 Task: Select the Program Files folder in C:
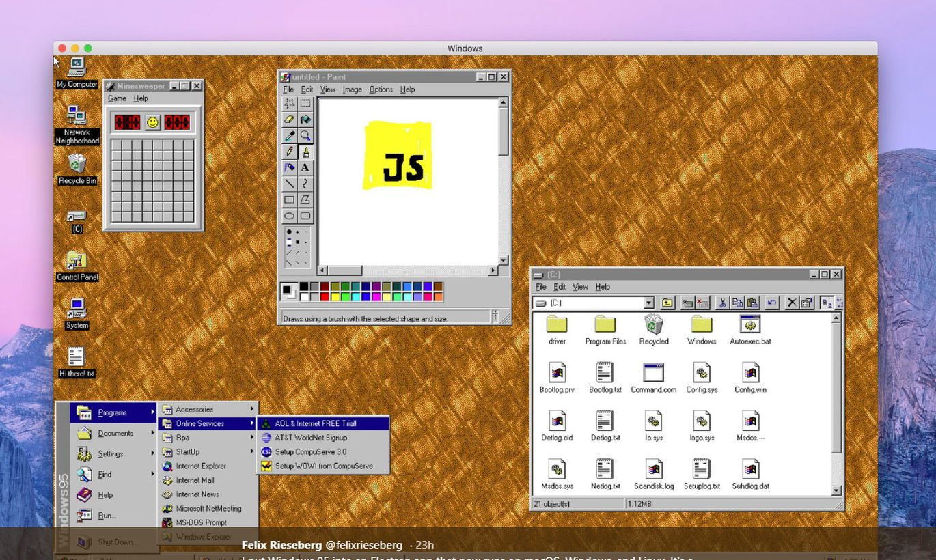pyautogui.click(x=605, y=330)
